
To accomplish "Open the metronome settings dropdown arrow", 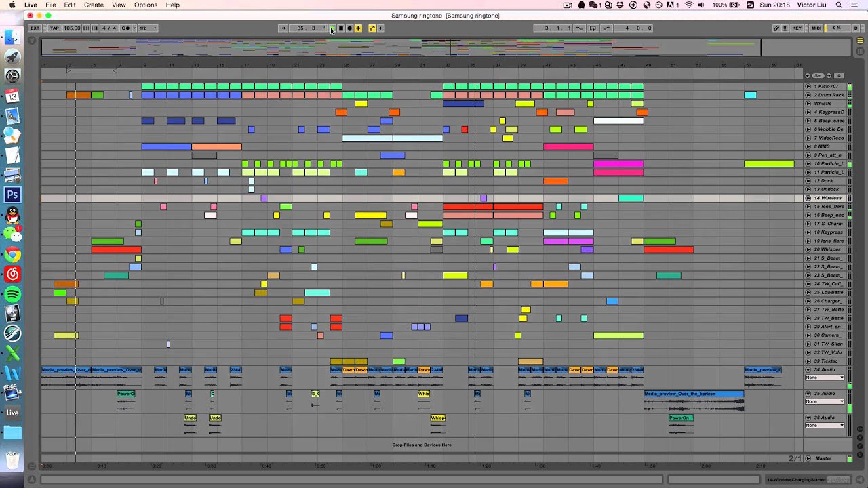I will pos(133,28).
